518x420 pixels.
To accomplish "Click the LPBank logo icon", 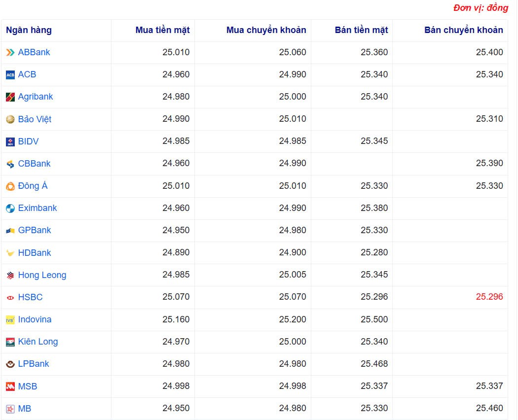I will coord(10,364).
